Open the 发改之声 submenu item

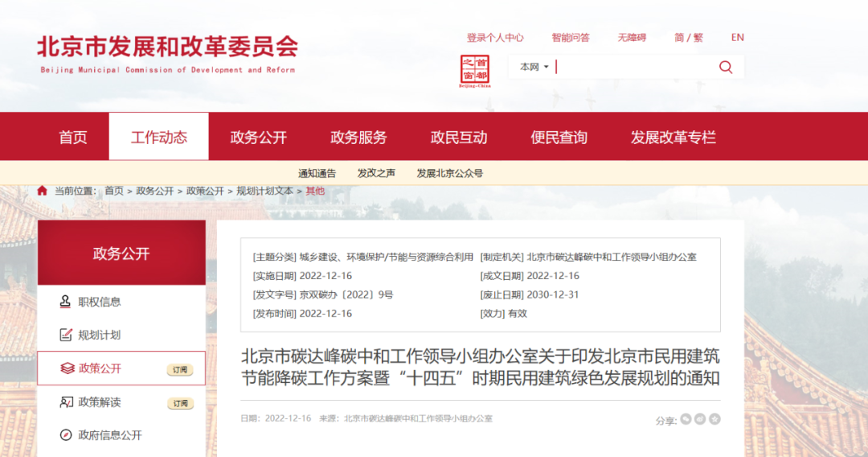[x=376, y=173]
